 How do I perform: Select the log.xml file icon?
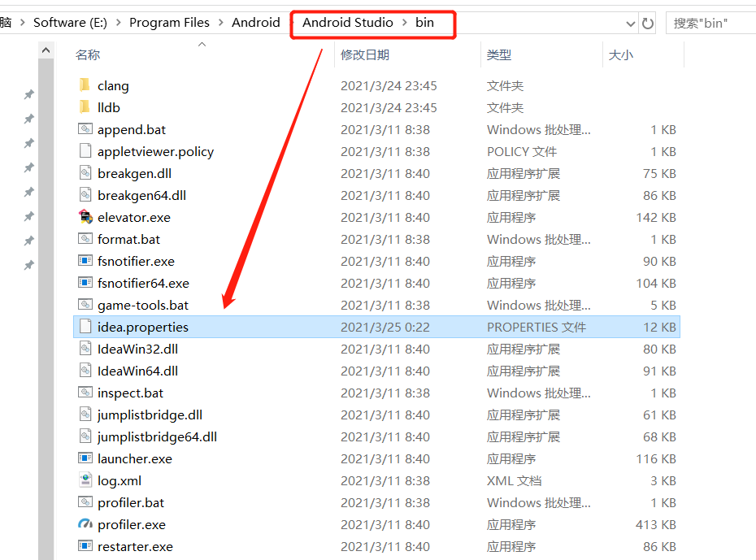85,480
